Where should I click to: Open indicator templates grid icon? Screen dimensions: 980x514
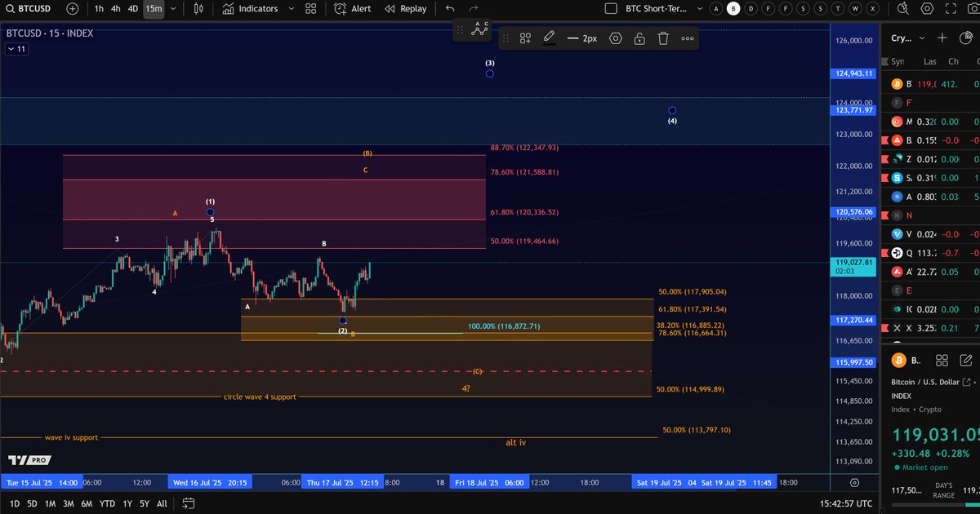click(310, 8)
